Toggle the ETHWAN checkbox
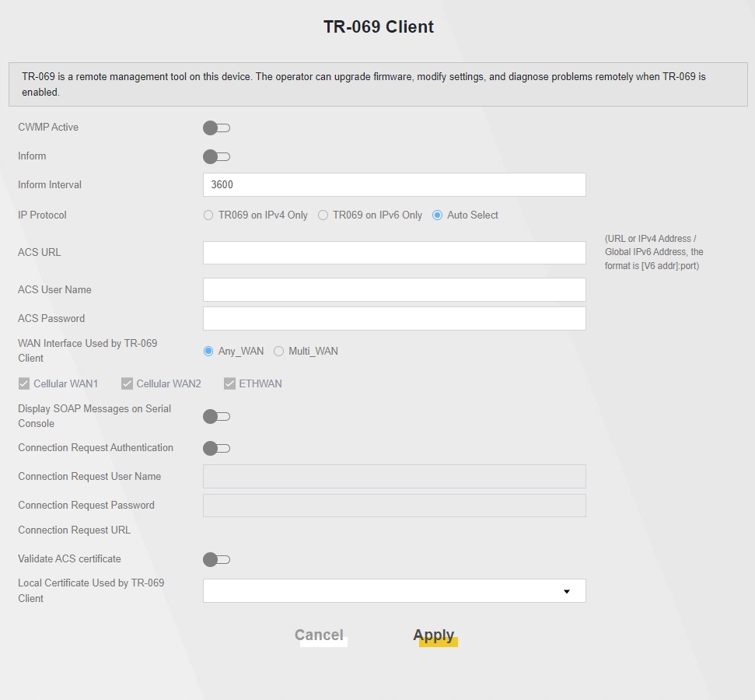Screen dimensions: 755x700 (x=229, y=383)
